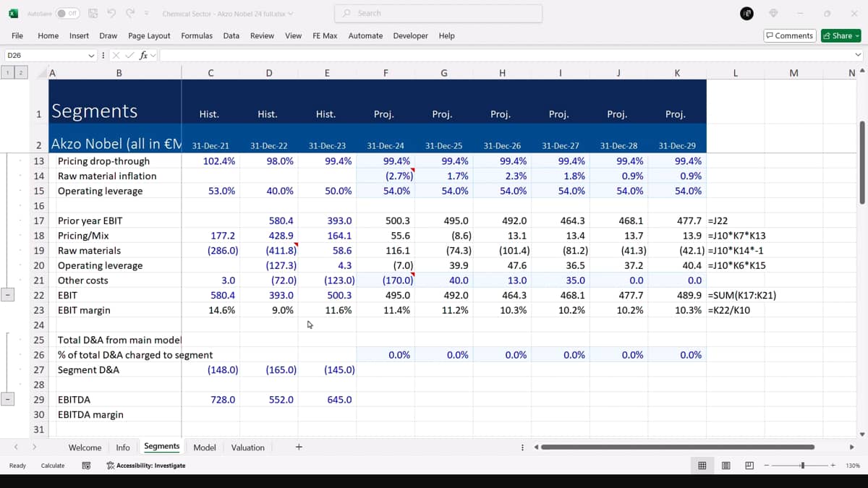Click the Search box in the title bar

(x=438, y=14)
